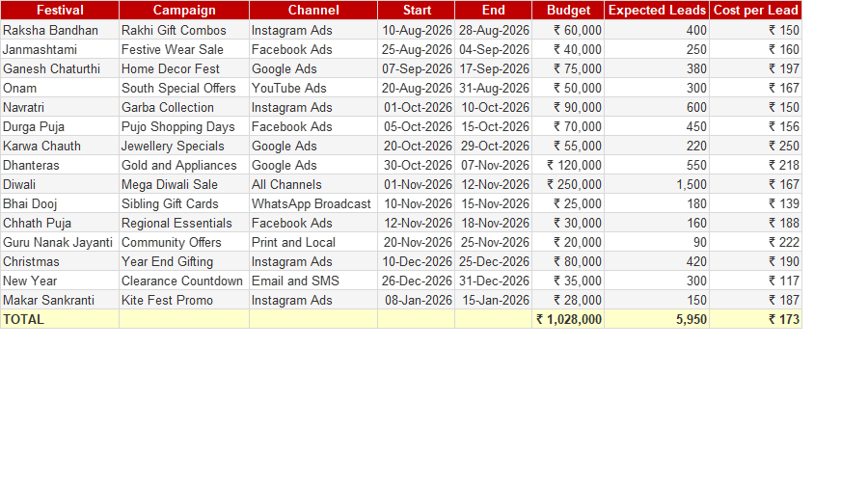This screenshot has width=868, height=482.
Task: Select the Channel column header
Action: 313,10
